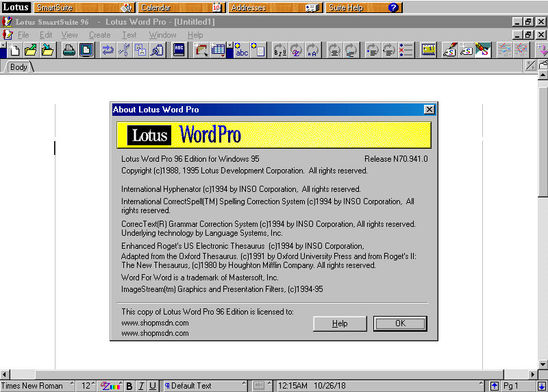Click the Lotus button in SmartCenter bar
Image resolution: width=548 pixels, height=392 pixels.
[x=16, y=8]
